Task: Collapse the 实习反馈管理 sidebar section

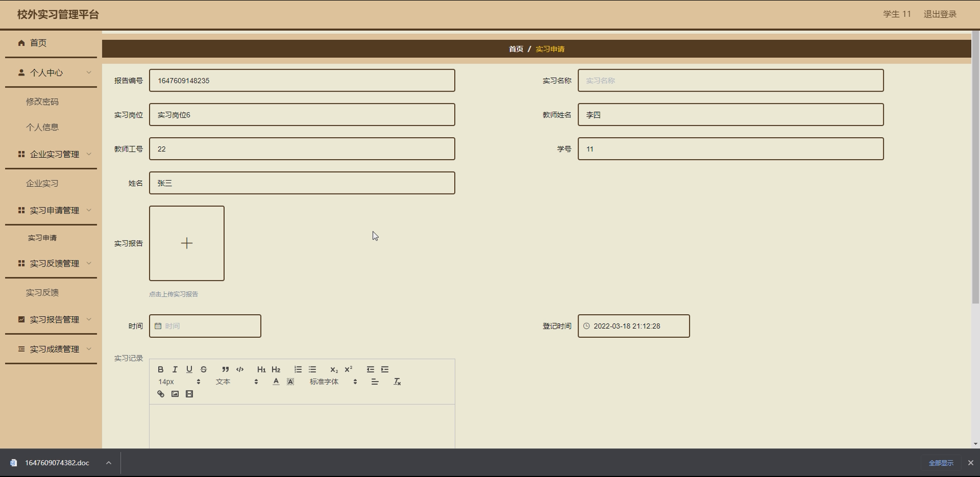Action: (51, 264)
